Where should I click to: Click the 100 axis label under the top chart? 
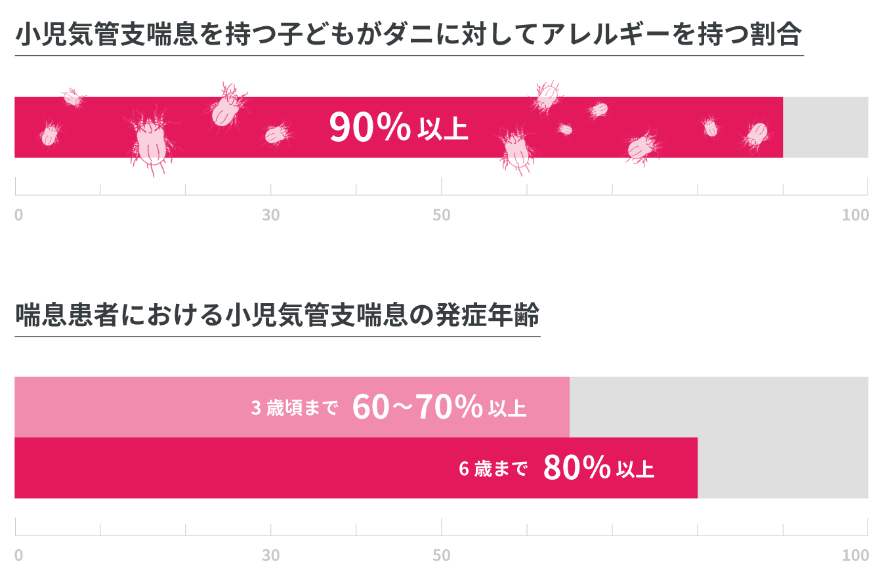point(855,215)
